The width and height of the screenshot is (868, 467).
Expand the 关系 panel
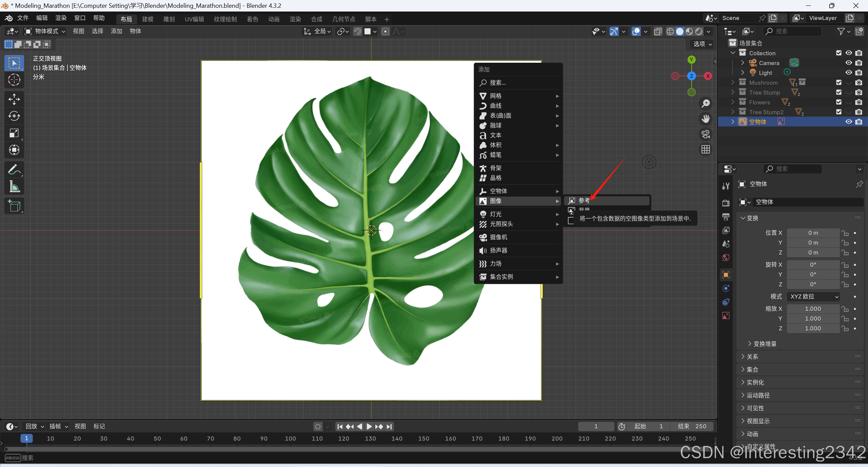[752, 357]
